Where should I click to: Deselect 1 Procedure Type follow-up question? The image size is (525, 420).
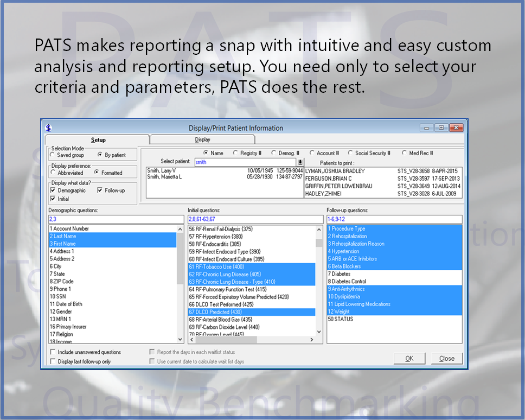[x=394, y=229]
